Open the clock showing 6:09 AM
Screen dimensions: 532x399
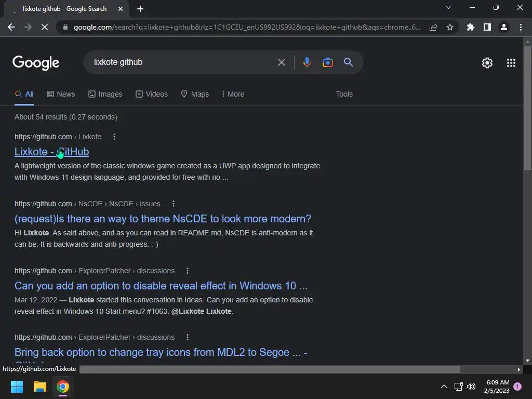click(x=497, y=387)
